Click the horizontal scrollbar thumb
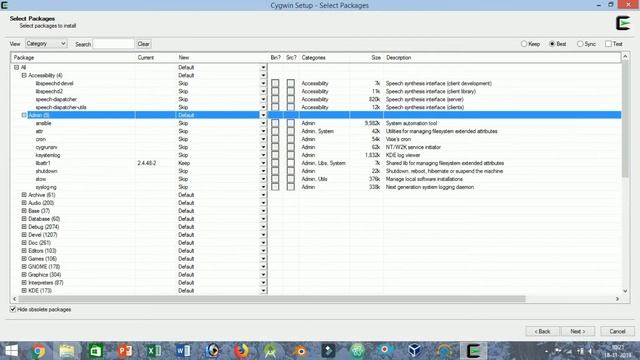 pos(272,299)
